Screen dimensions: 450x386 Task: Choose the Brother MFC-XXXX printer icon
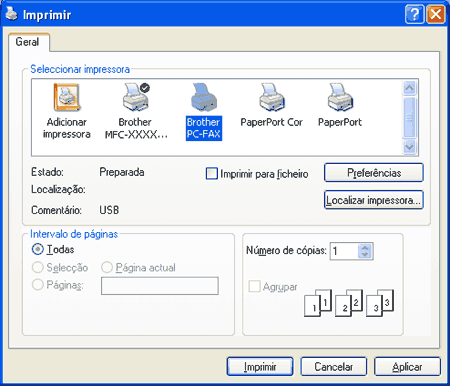[x=136, y=97]
